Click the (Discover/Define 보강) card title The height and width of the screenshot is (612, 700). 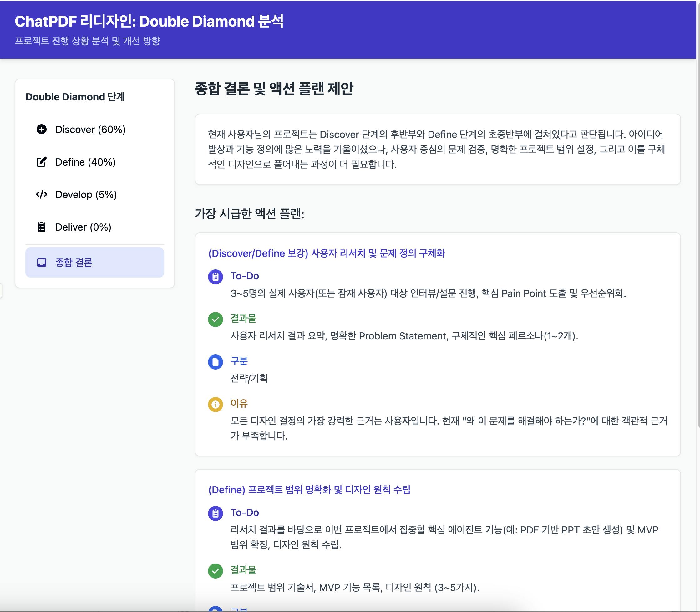click(327, 253)
